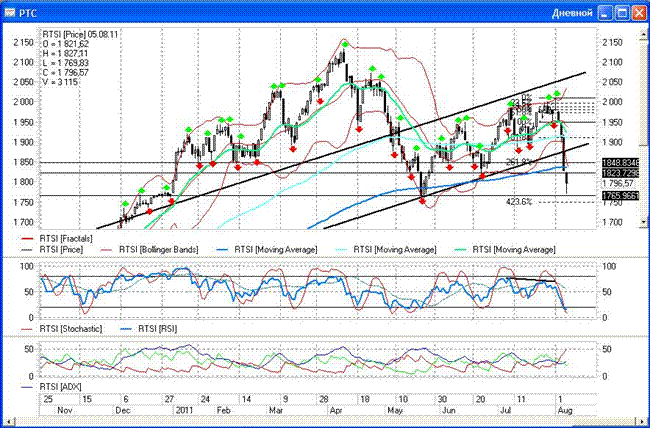Click the 1823.7295 price level label
Image resolution: width=650 pixels, height=428 pixels.
(620, 173)
